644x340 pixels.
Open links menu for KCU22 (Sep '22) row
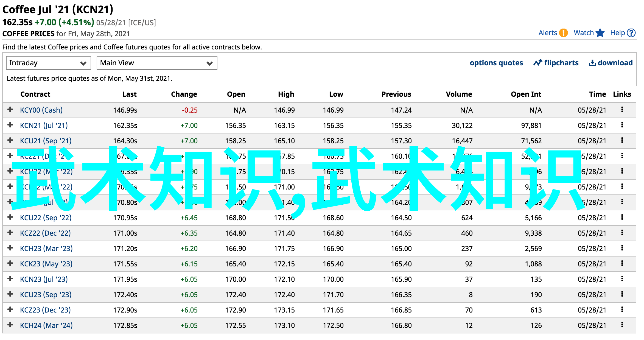click(x=622, y=217)
